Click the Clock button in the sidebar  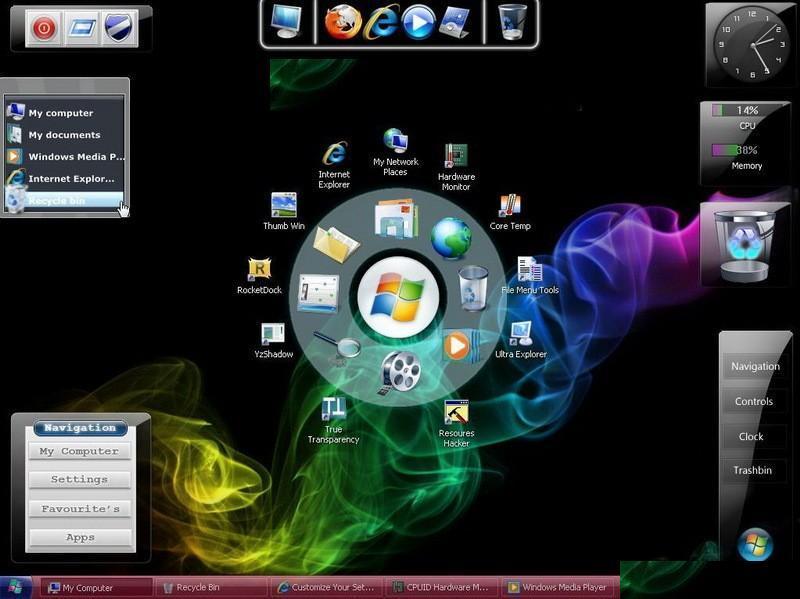point(751,437)
